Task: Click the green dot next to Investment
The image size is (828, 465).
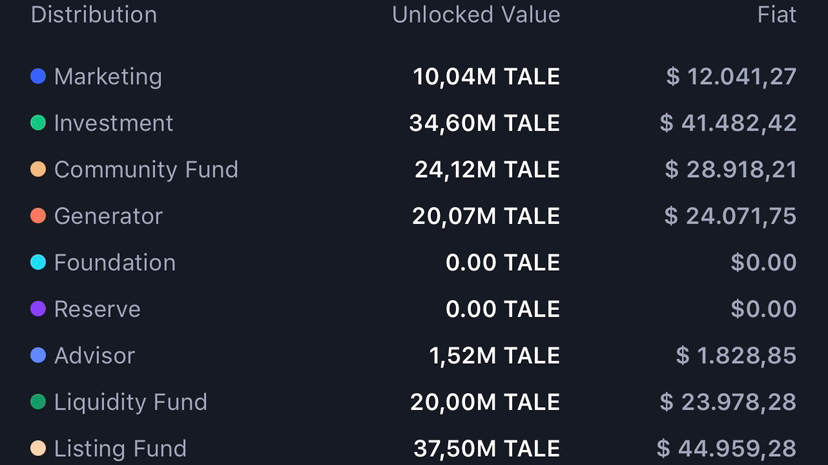Action: coord(38,123)
